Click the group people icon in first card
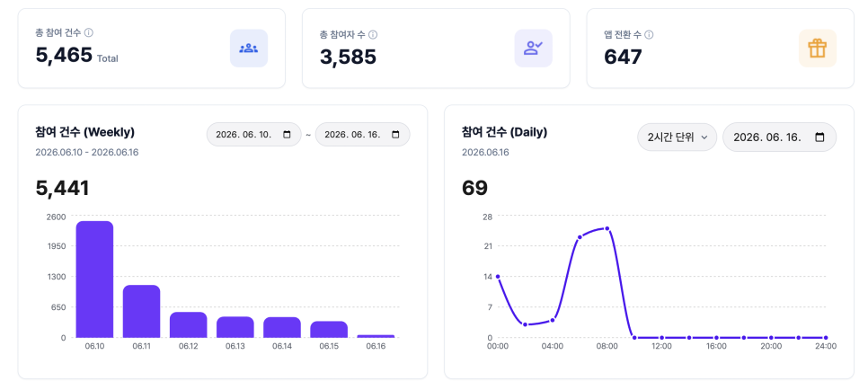Viewport: 868px width, 390px height. tap(249, 49)
